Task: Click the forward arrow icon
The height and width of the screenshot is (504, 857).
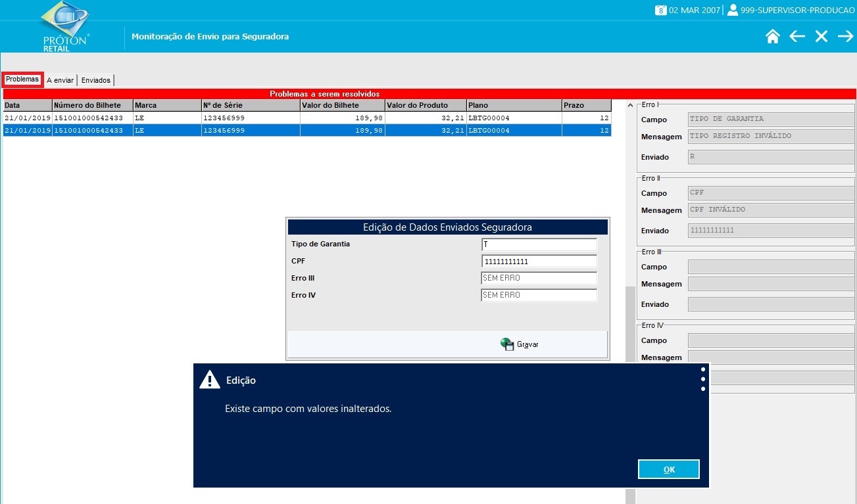Action: point(845,37)
